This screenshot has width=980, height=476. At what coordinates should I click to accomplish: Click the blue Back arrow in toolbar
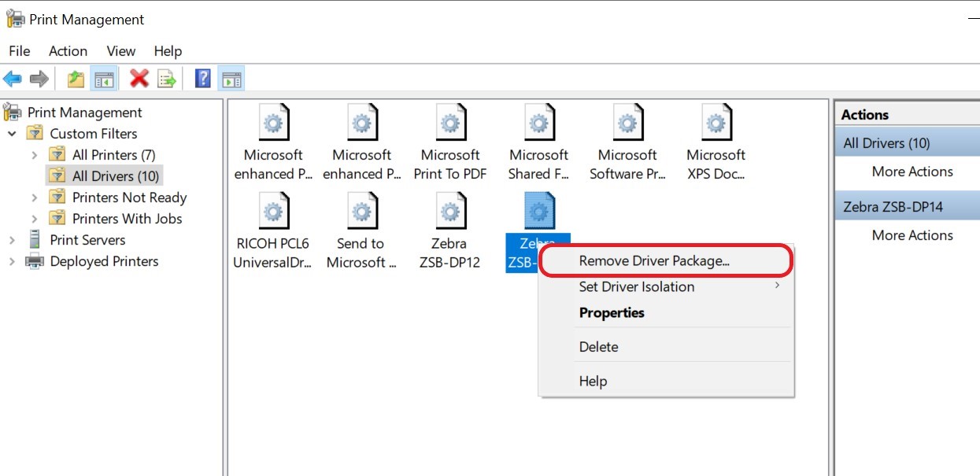(13, 79)
